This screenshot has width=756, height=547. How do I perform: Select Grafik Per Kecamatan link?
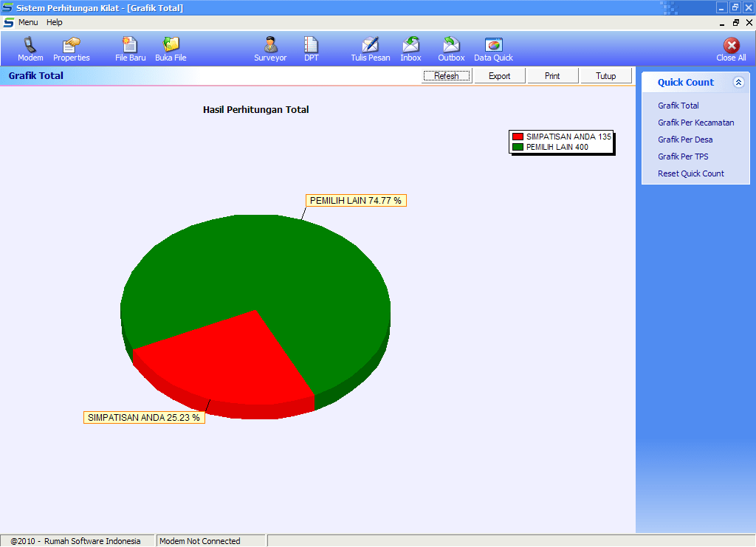[695, 123]
